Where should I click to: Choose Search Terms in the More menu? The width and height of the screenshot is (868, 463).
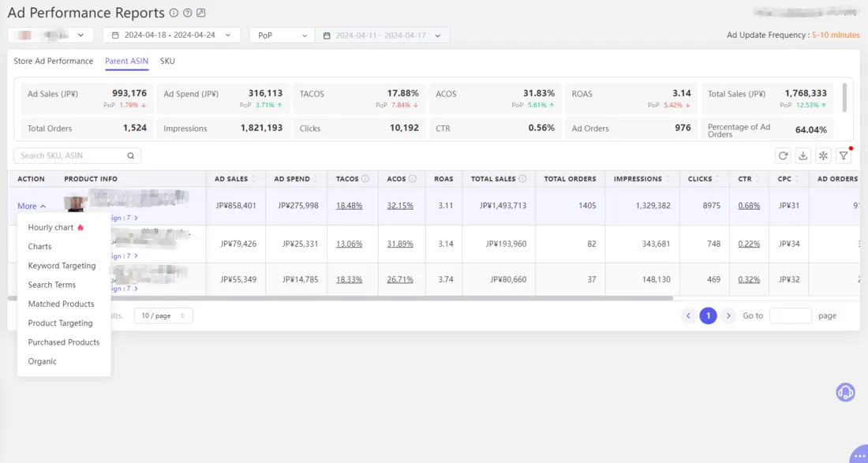[52, 285]
